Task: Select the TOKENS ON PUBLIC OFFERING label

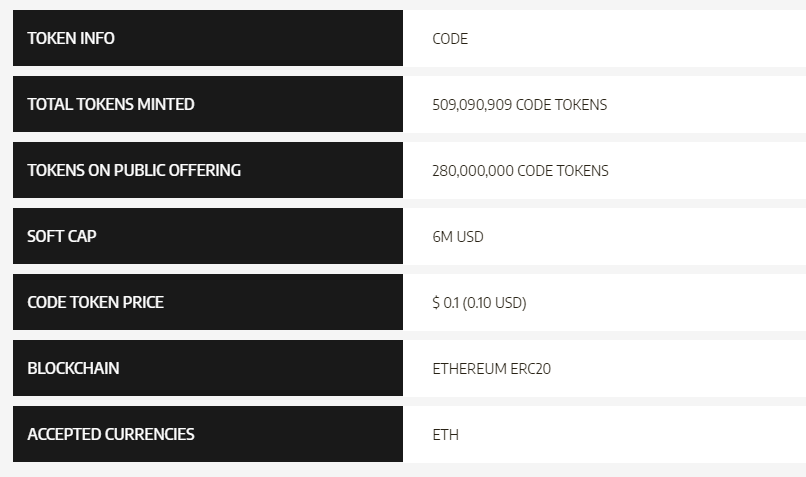Action: [134, 170]
